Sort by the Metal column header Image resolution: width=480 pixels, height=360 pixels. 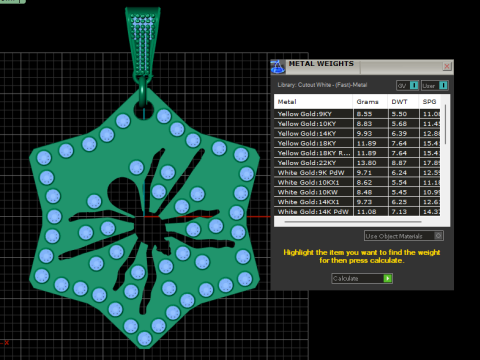(313, 102)
